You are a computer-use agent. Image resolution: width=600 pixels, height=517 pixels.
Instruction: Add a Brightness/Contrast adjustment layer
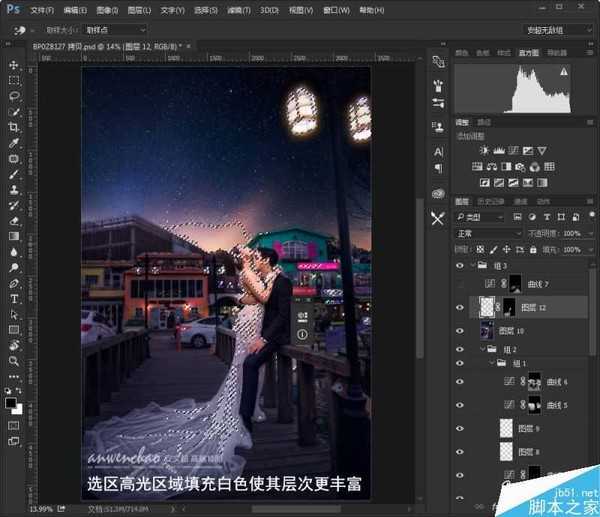[x=484, y=150]
